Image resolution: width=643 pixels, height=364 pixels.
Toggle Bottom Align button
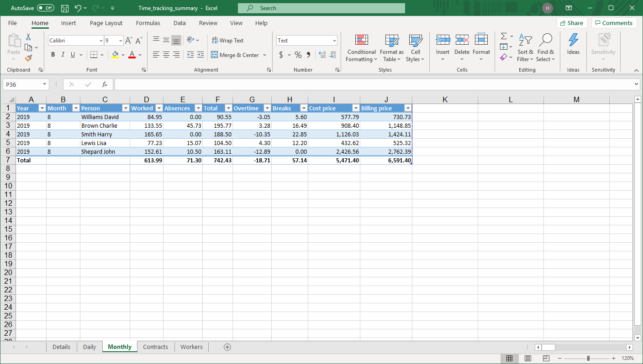(x=176, y=41)
